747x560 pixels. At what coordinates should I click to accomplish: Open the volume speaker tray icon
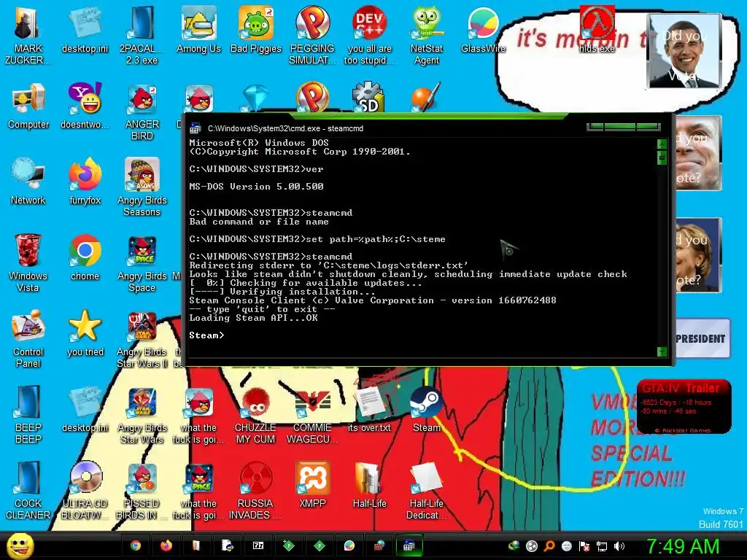pos(619,546)
